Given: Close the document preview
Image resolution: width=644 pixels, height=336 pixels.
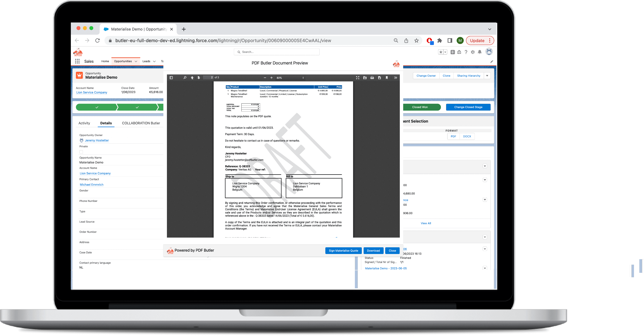Looking at the screenshot, I should tap(392, 251).
